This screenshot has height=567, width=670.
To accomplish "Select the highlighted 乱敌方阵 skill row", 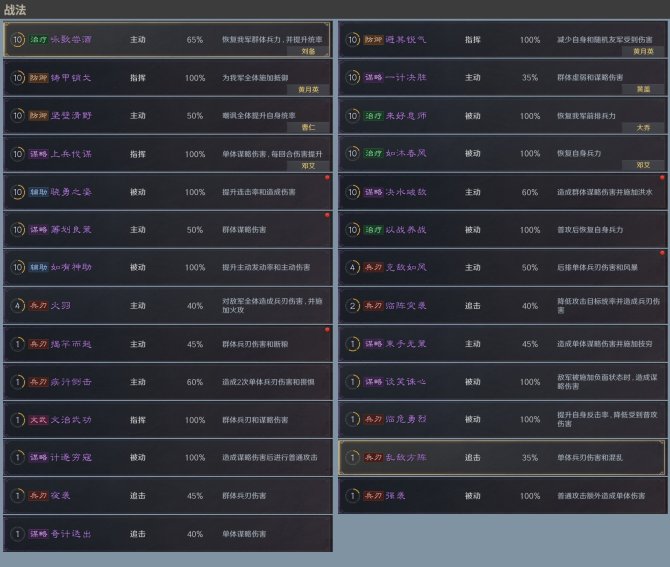I will [502, 458].
